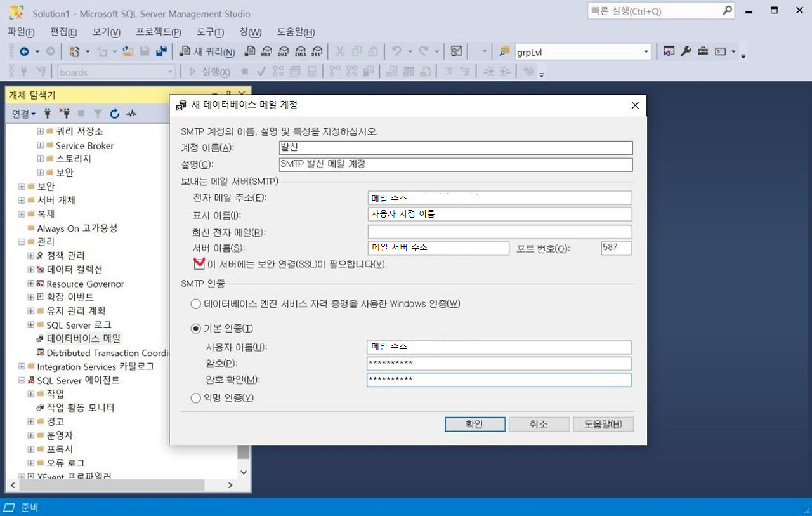Click the 회신 전자 메일 input field
The height and width of the screenshot is (516, 812).
pos(500,232)
